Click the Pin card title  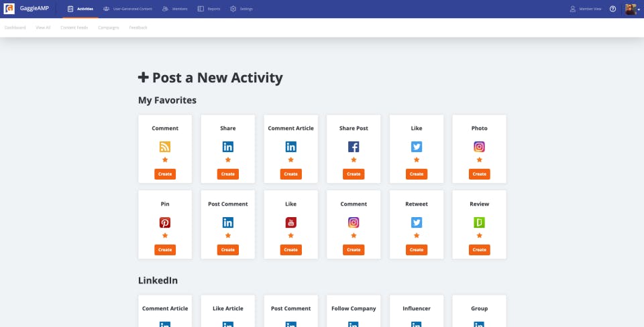coord(165,204)
